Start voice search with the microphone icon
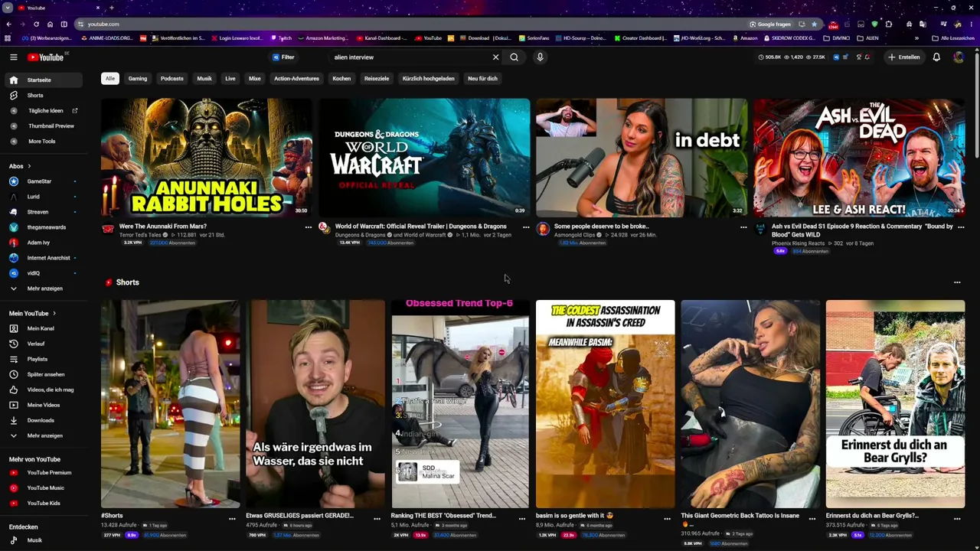This screenshot has width=980, height=551. point(540,57)
